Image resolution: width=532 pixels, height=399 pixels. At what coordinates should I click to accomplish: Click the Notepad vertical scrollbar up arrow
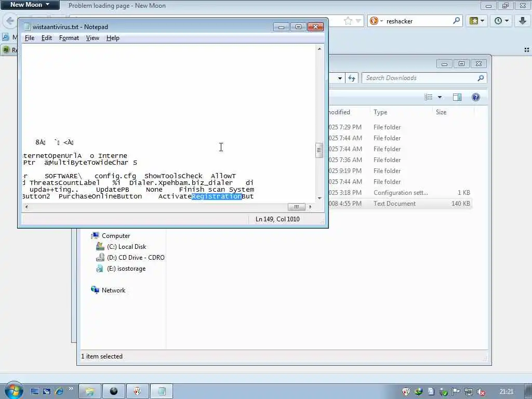tap(320, 49)
